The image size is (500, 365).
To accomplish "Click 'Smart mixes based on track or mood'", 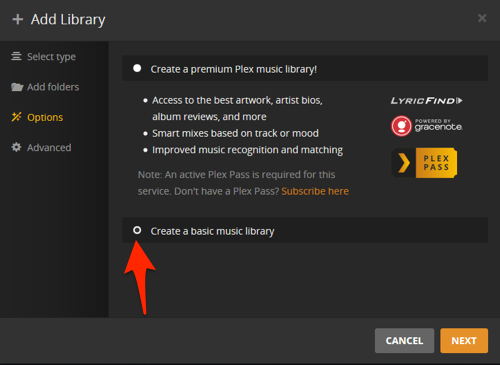I will [x=235, y=133].
